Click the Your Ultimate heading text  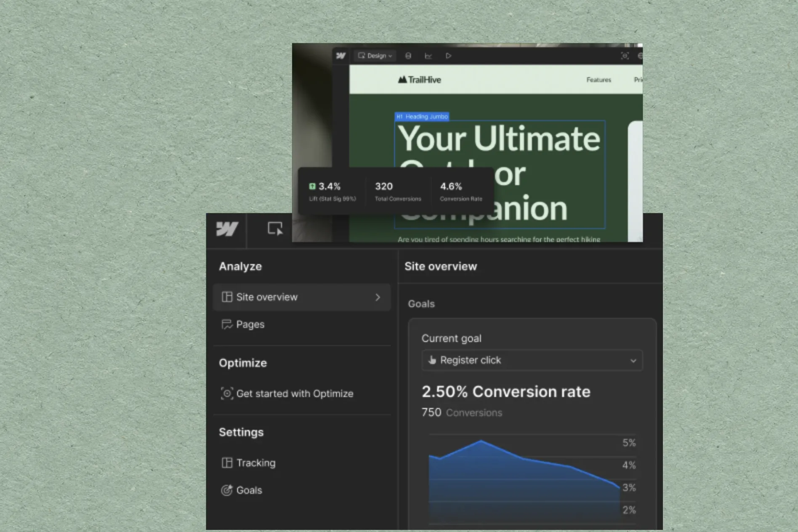pyautogui.click(x=499, y=138)
